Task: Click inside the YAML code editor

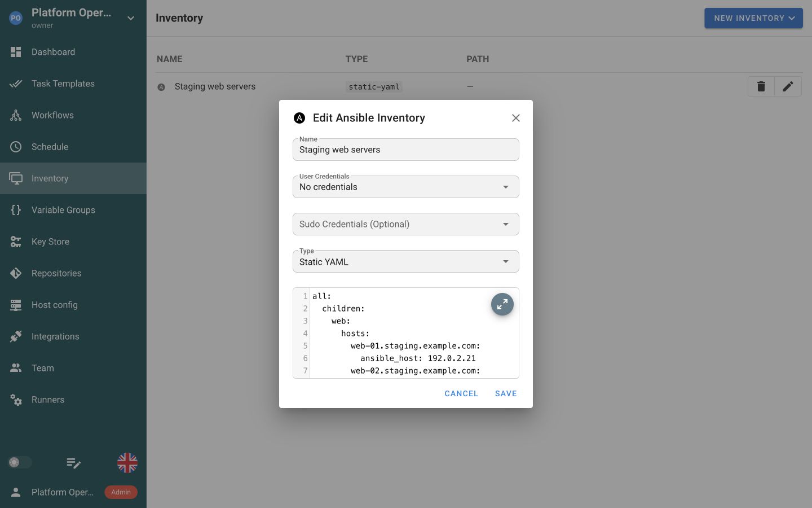Action: pyautogui.click(x=406, y=333)
